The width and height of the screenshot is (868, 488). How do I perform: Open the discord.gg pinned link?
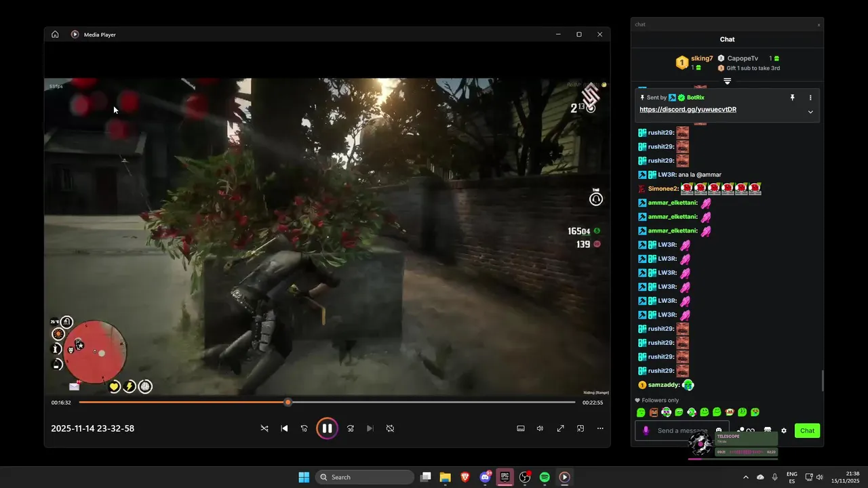pos(688,109)
